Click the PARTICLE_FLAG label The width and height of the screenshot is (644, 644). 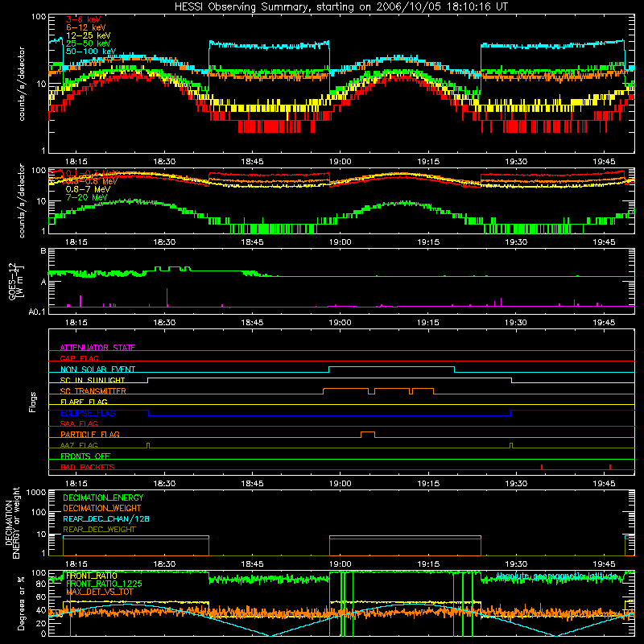click(90, 435)
